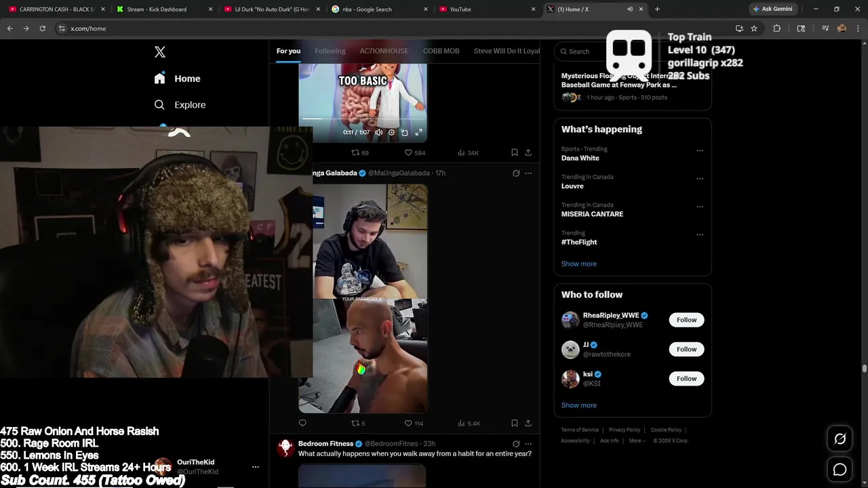This screenshot has width=868, height=488.
Task: Click the x.com/home address bar
Action: click(x=393, y=28)
